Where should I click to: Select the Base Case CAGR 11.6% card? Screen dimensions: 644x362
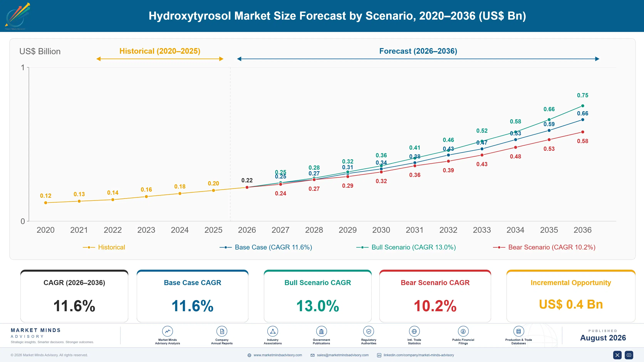193,296
